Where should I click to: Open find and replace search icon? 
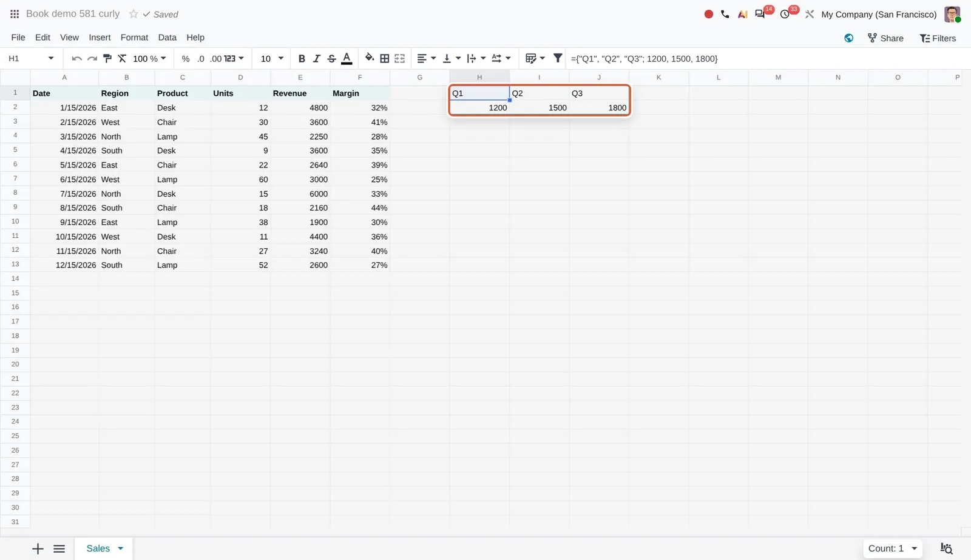pos(946,548)
